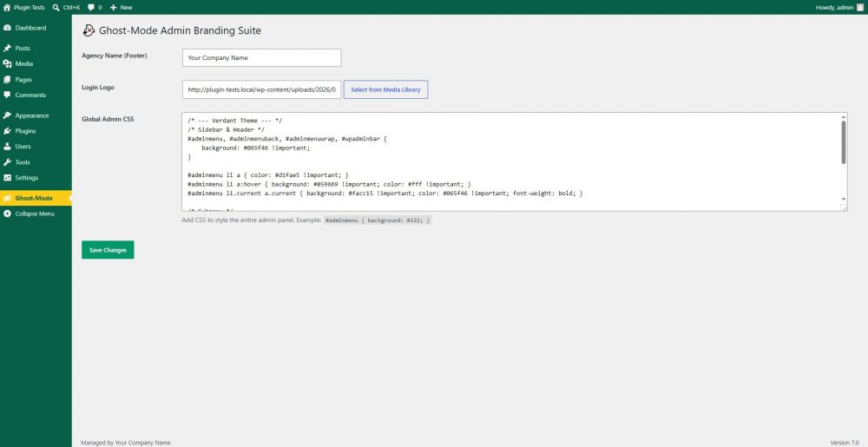
Task: Click the Login Logo label
Action: click(x=98, y=88)
